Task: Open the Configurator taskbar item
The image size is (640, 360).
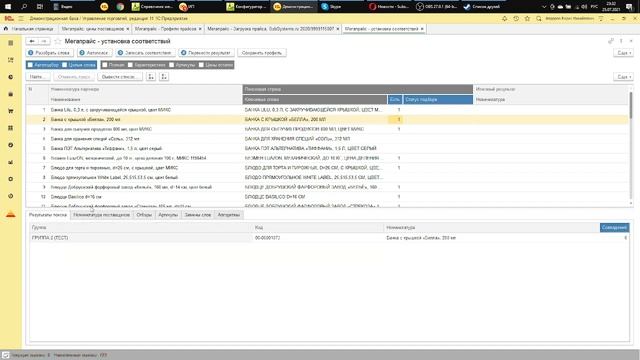Action: 247,7
